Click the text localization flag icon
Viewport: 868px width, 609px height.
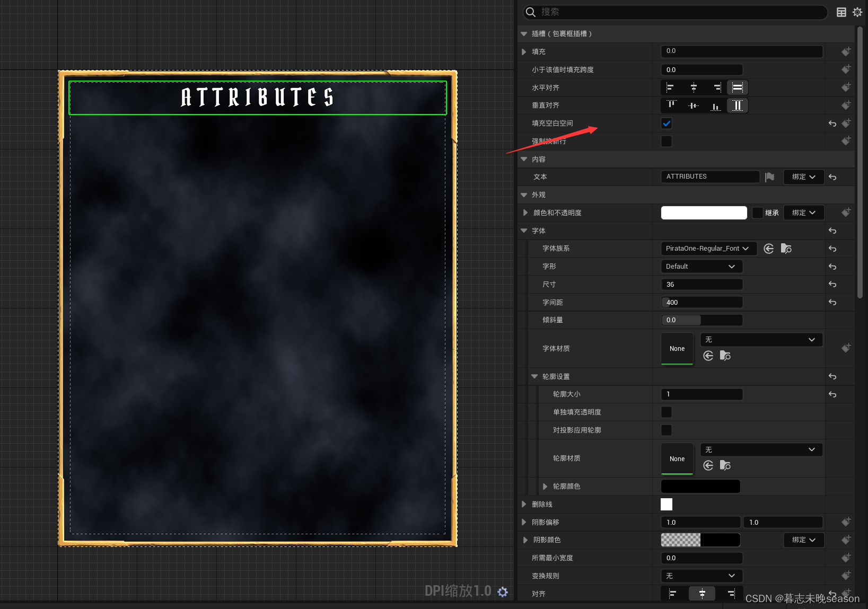tap(770, 177)
